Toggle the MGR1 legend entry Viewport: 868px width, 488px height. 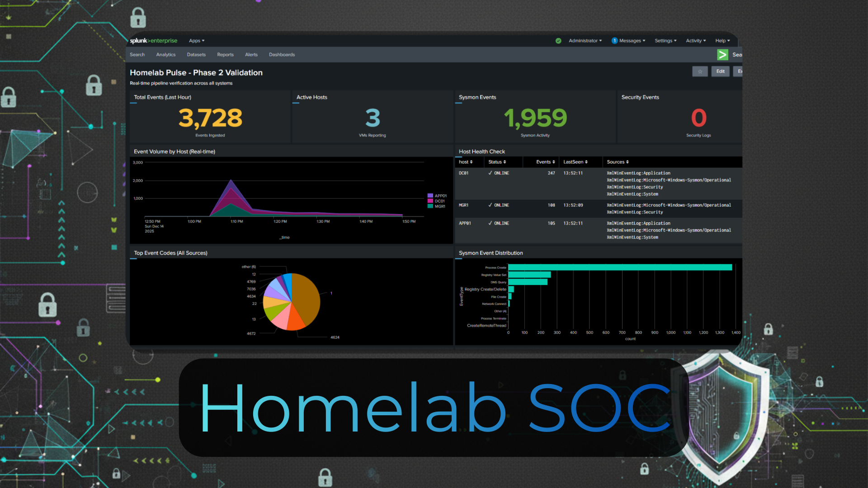point(438,206)
